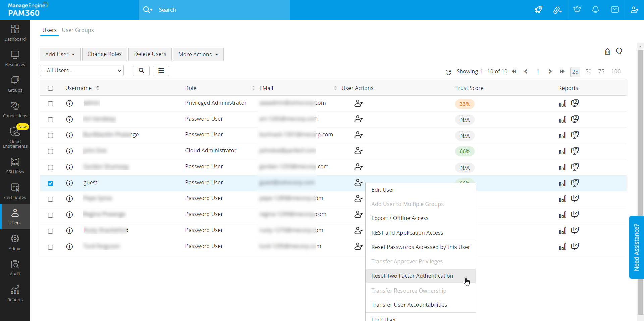Open the More Actions dropdown

point(198,54)
